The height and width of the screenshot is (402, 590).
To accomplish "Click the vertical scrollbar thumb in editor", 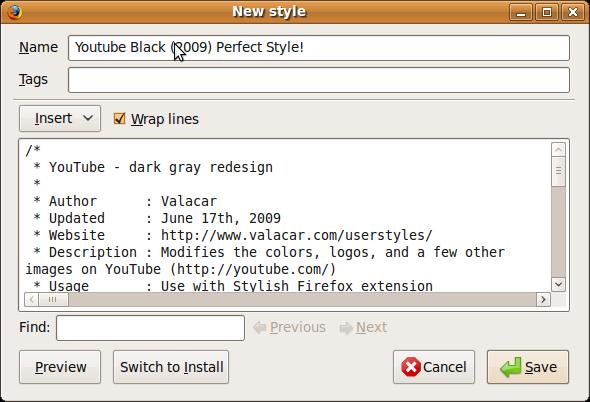I will pyautogui.click(x=558, y=171).
